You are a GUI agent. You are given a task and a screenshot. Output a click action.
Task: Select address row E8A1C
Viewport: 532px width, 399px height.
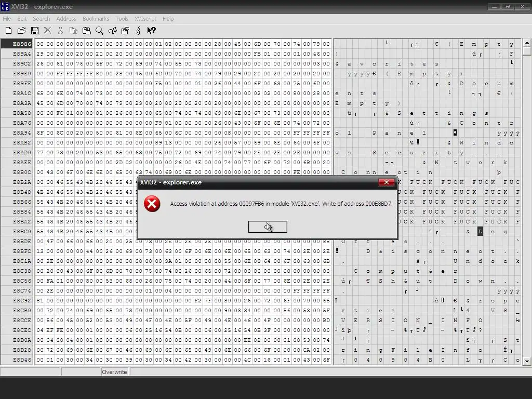(x=18, y=93)
